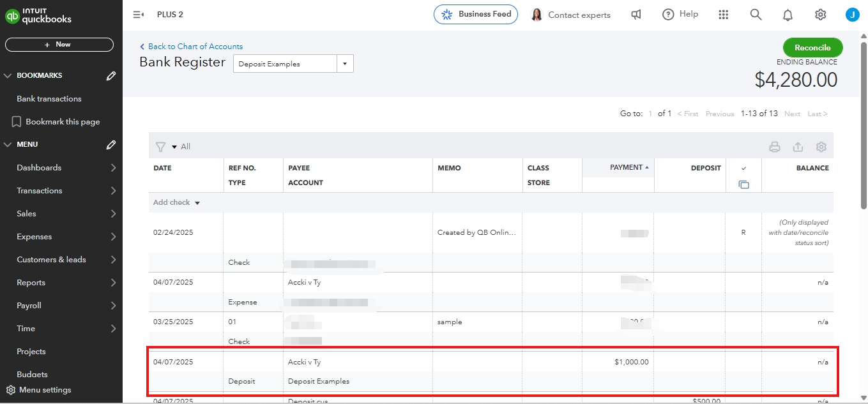Collapse the MENU section chevron

pos(8,144)
